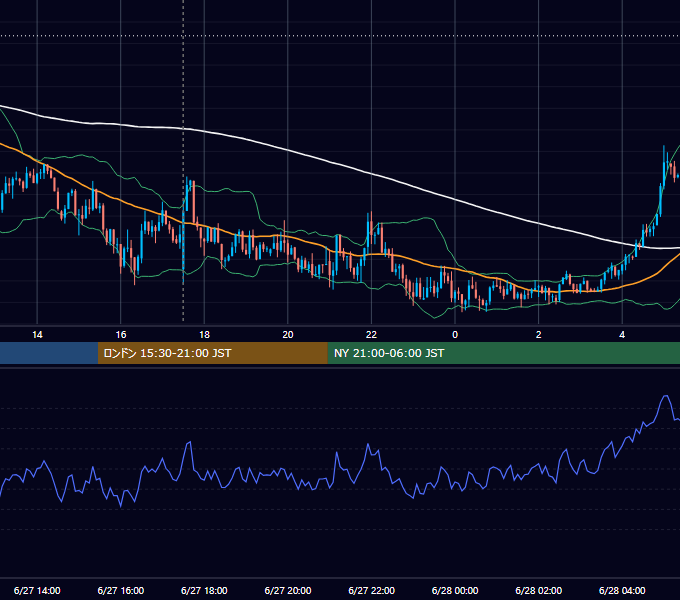Image resolution: width=680 pixels, height=600 pixels.
Task: Click the 18 hour axis label
Action: [204, 335]
